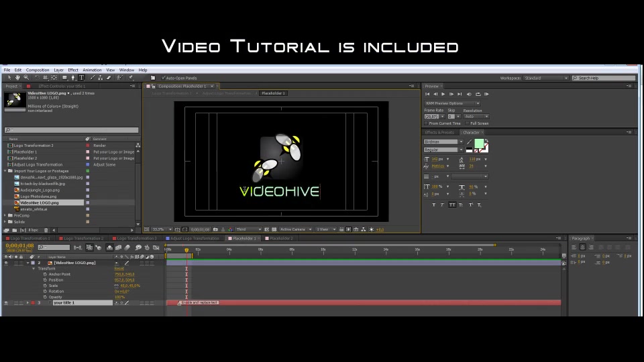The image size is (644, 362).
Task: Switch to Effects & Presets tab
Action: (x=439, y=133)
